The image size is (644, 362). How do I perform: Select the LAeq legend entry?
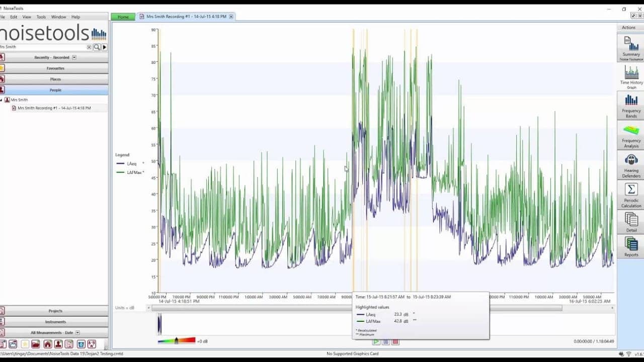[x=130, y=163]
